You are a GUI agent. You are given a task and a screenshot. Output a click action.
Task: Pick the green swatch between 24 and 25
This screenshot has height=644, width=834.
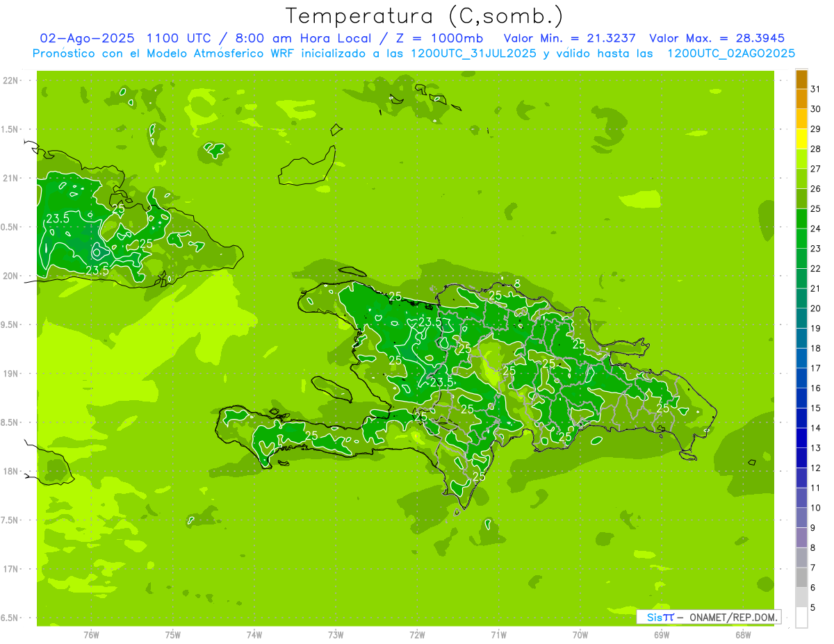point(801,219)
